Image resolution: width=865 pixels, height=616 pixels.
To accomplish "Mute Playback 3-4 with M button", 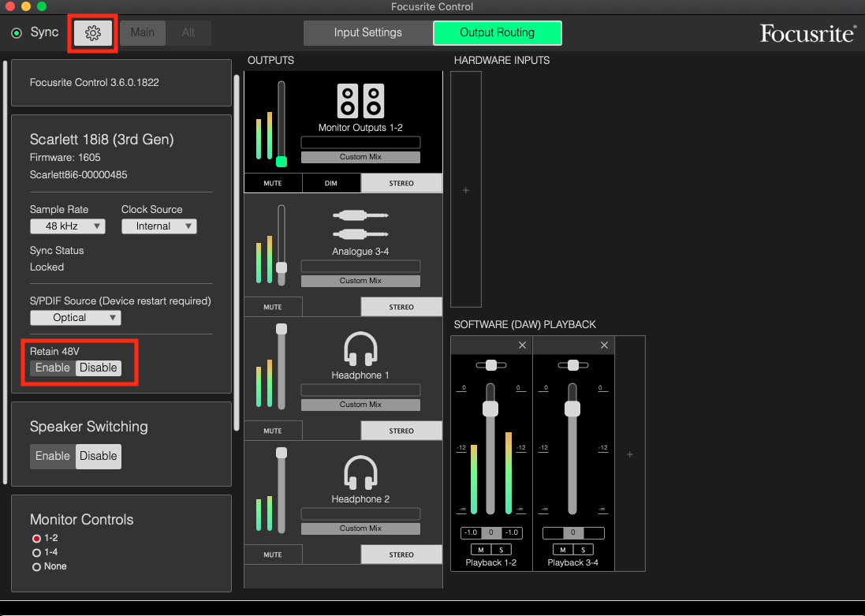I will click(x=563, y=549).
